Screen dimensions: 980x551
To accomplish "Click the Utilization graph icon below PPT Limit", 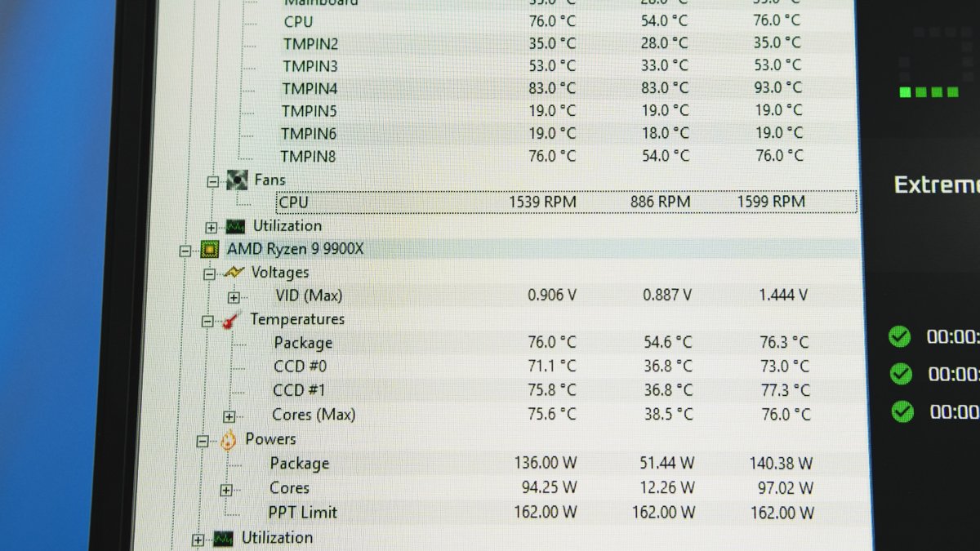I will coord(223,539).
